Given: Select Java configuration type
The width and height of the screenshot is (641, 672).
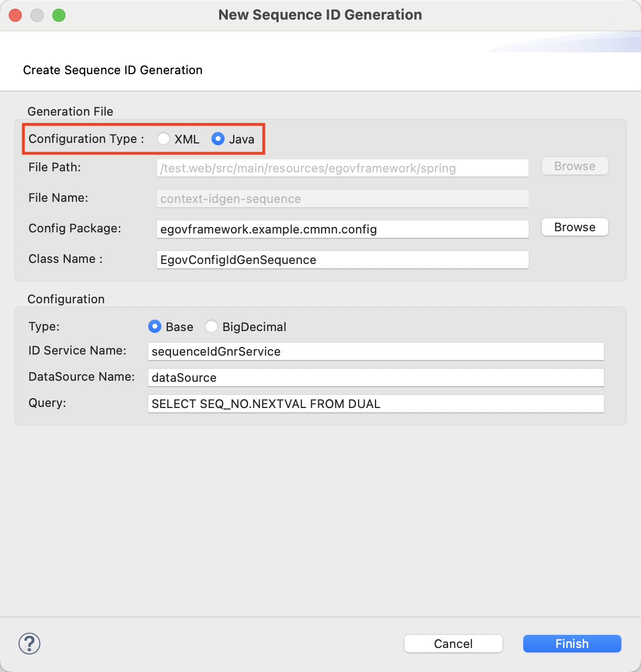Looking at the screenshot, I should 218,139.
